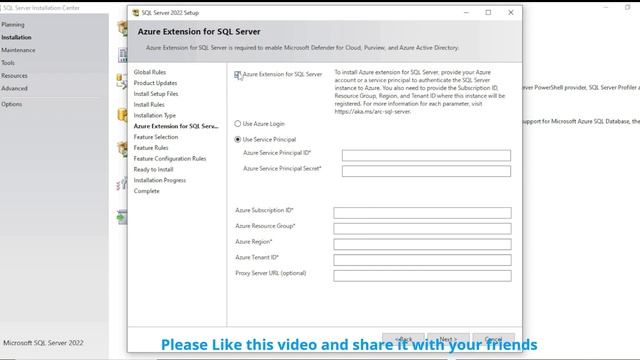Select the Global Rules setup step
The image size is (640, 360).
[150, 72]
